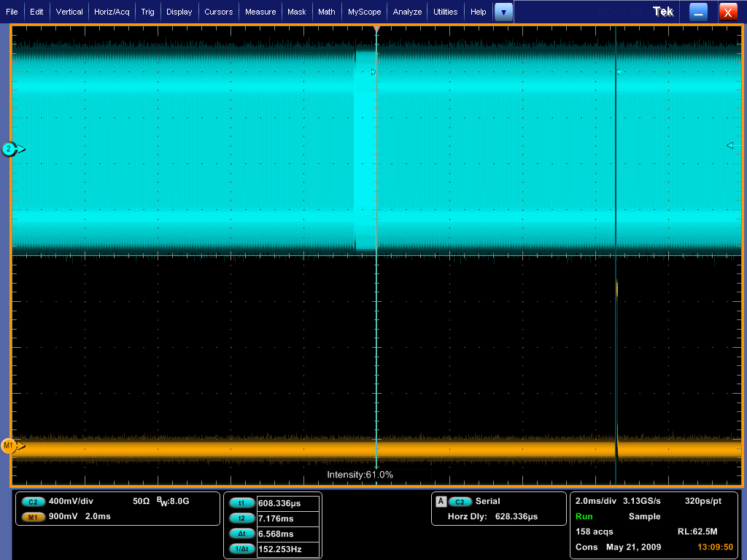The width and height of the screenshot is (747, 560).
Task: Toggle the Run acquisition status
Action: (x=584, y=516)
